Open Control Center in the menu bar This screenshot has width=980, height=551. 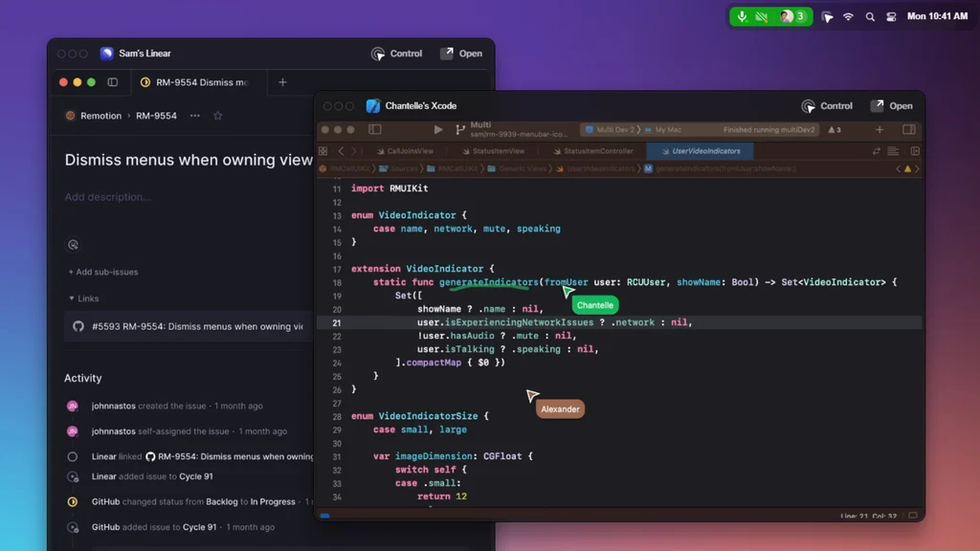tap(891, 17)
